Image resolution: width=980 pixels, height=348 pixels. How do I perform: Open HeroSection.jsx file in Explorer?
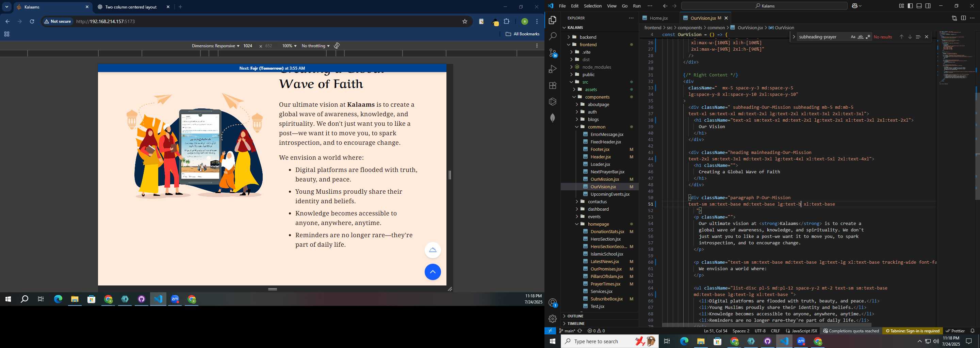tap(605, 239)
